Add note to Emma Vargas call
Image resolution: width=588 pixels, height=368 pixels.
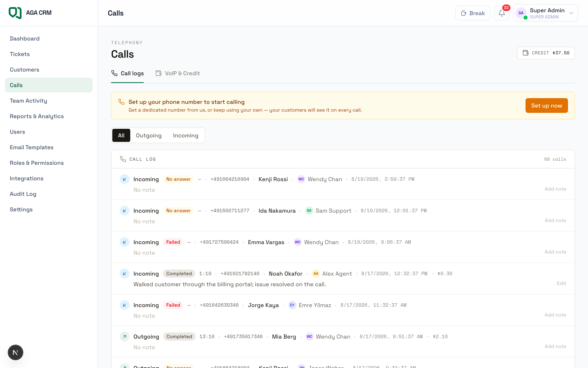tap(555, 252)
